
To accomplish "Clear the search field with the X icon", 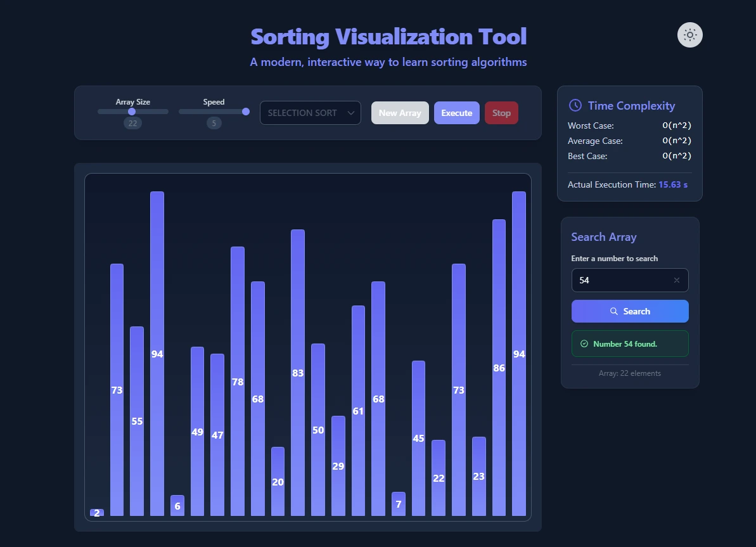I will (676, 280).
